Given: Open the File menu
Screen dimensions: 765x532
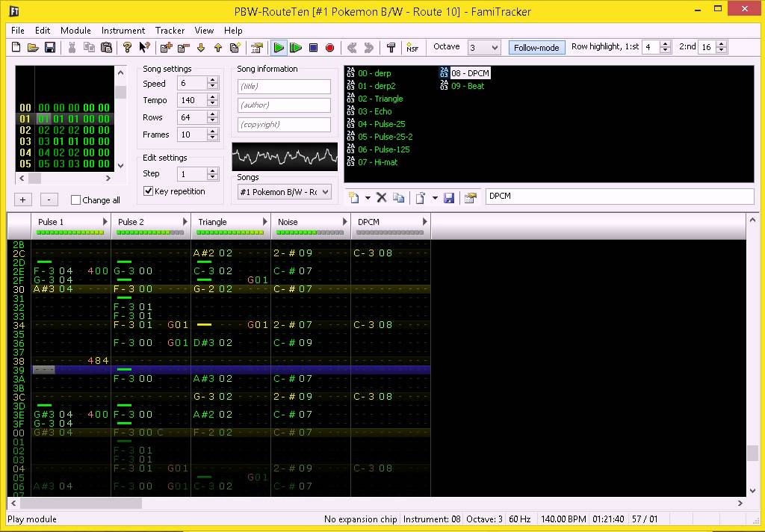Looking at the screenshot, I should click(x=18, y=30).
